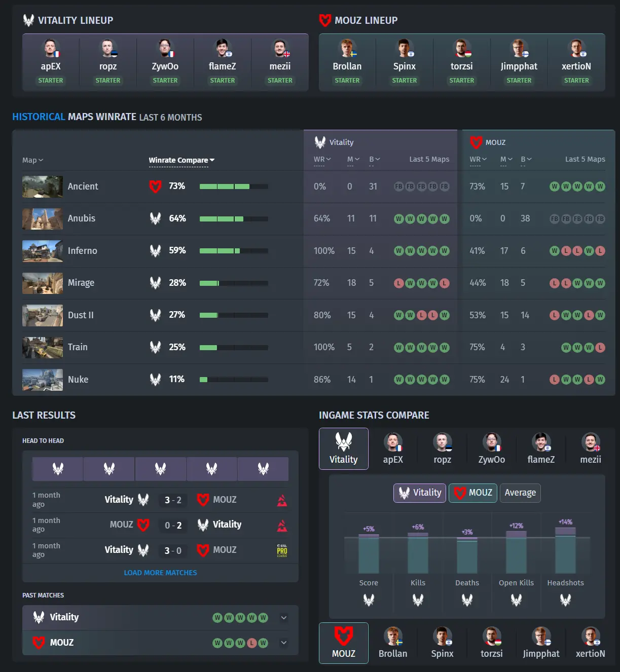620x672 pixels.
Task: Click Inferno map thumbnail
Action: [43, 251]
